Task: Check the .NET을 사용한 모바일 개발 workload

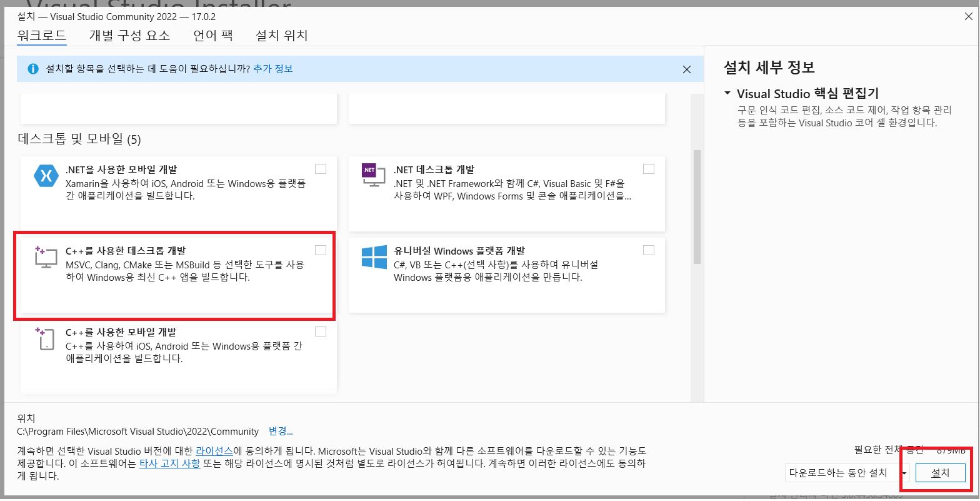Action: (x=321, y=169)
